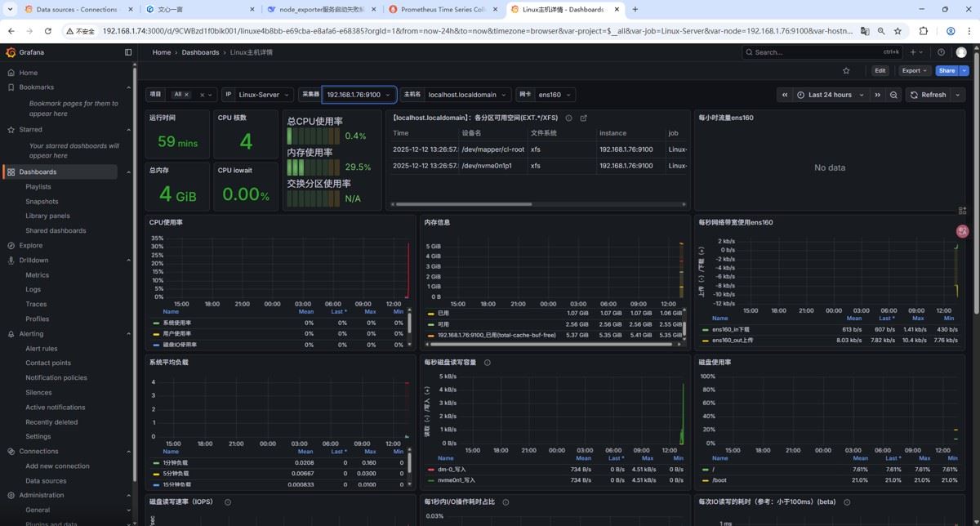Zoom out the time range
Viewport: 980px width, 526px height.
(x=893, y=95)
